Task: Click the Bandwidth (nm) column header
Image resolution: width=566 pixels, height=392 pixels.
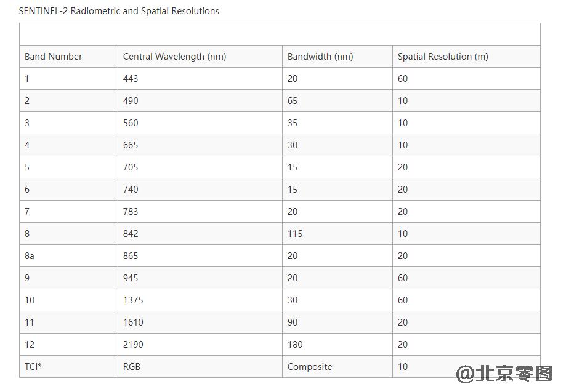Action: (x=320, y=57)
